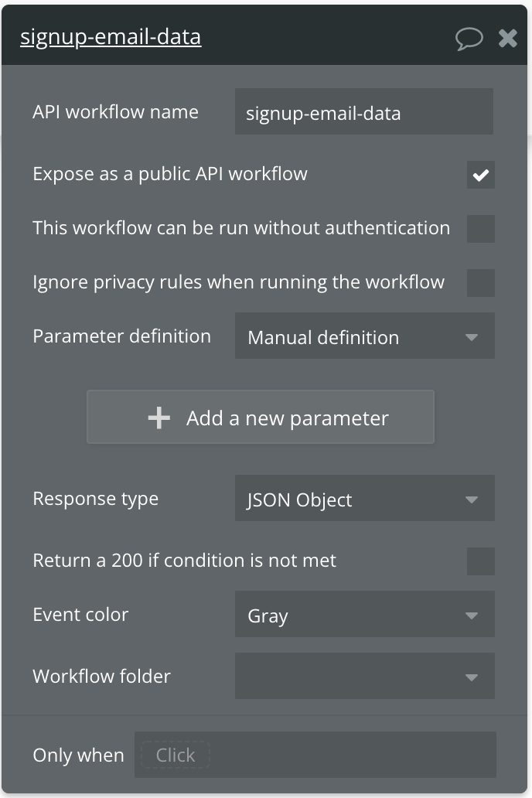Viewport: 532px width, 798px height.
Task: Open the empty Workflow folder dropdown
Action: 363,677
